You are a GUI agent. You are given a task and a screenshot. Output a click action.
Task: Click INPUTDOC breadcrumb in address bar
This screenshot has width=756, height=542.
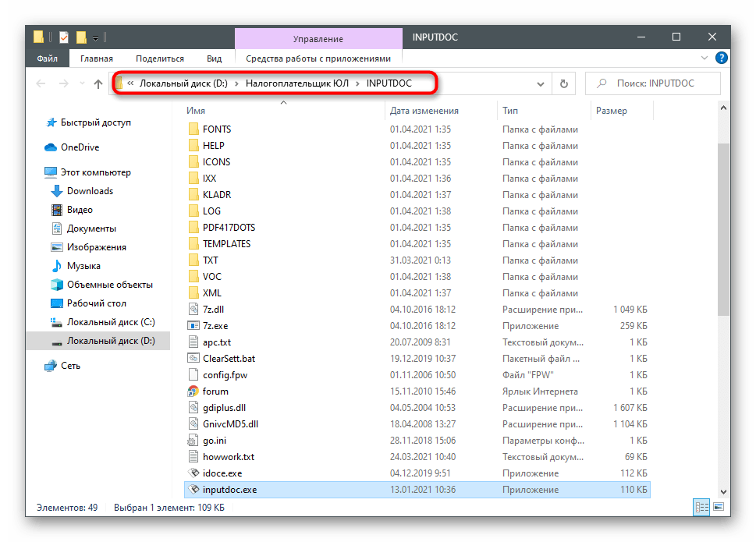389,83
